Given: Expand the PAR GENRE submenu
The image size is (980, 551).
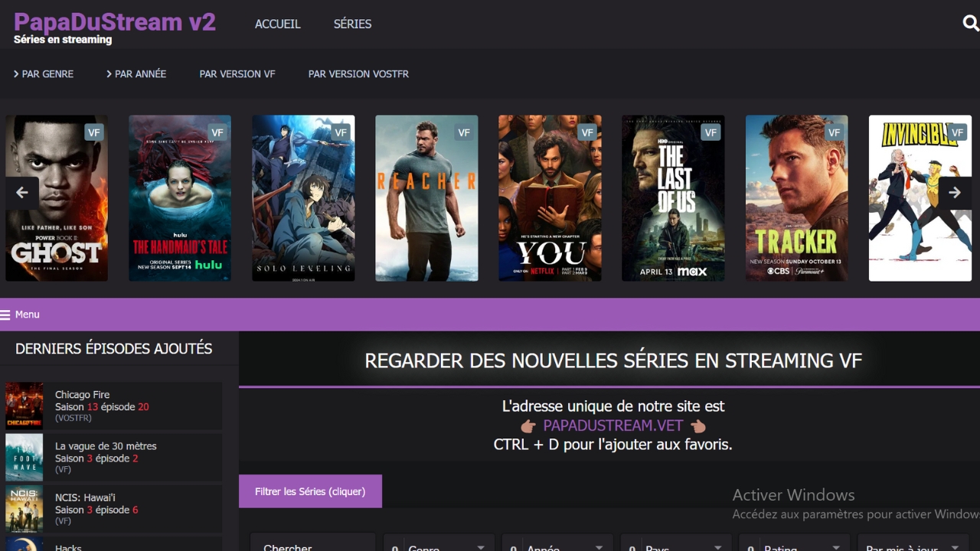Looking at the screenshot, I should 44,74.
